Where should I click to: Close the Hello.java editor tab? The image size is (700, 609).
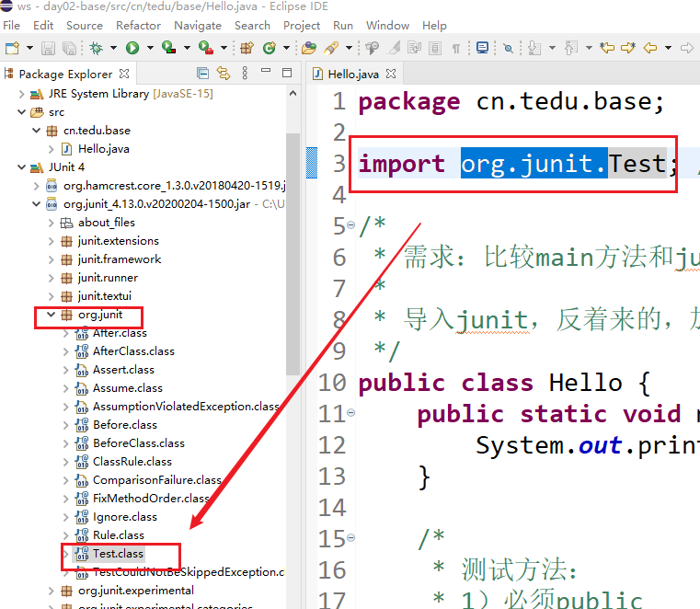(391, 74)
